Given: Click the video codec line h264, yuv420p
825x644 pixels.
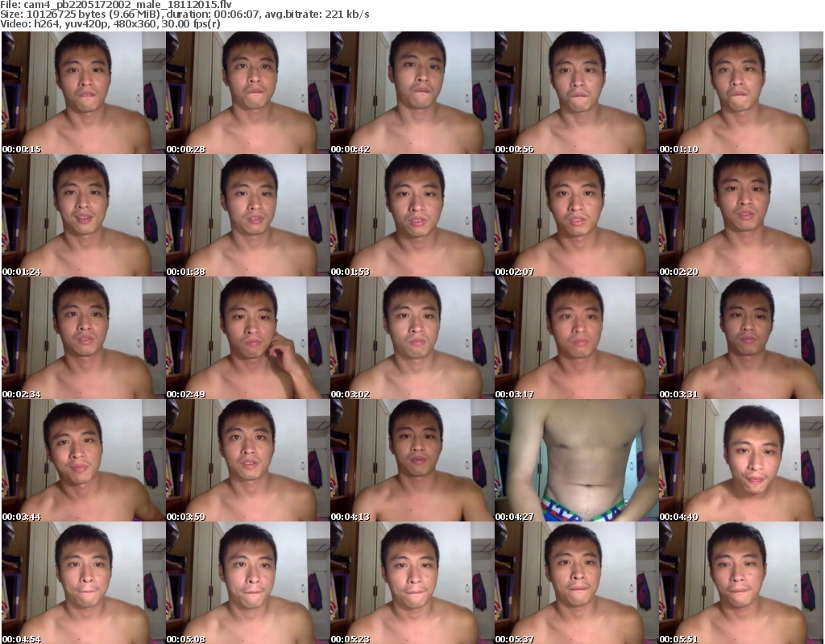Looking at the screenshot, I should tap(71, 24).
